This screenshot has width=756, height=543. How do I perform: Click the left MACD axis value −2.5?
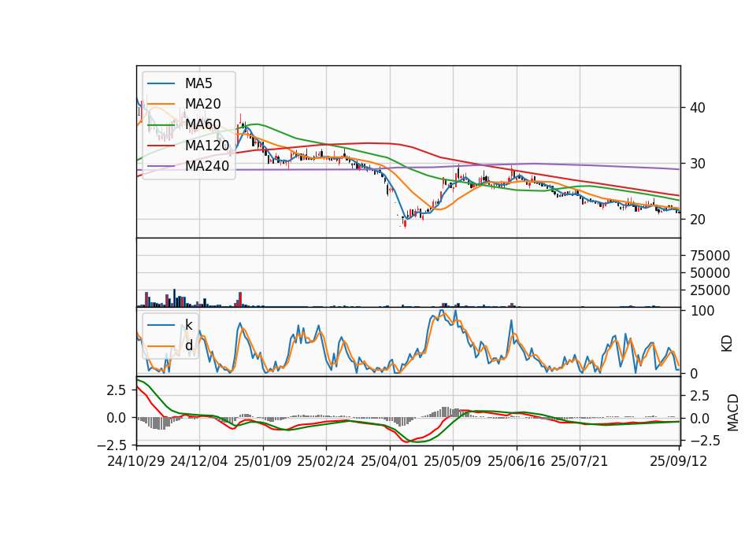point(111,445)
